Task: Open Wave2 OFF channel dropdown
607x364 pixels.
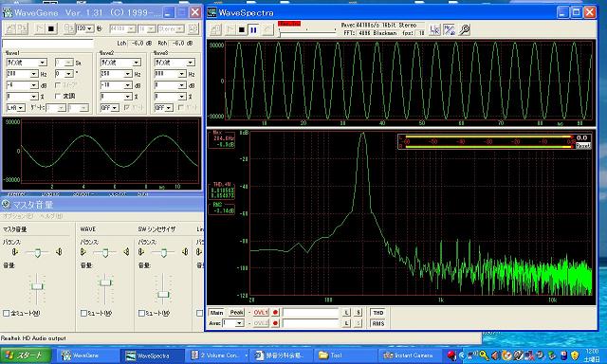Action: click(115, 107)
